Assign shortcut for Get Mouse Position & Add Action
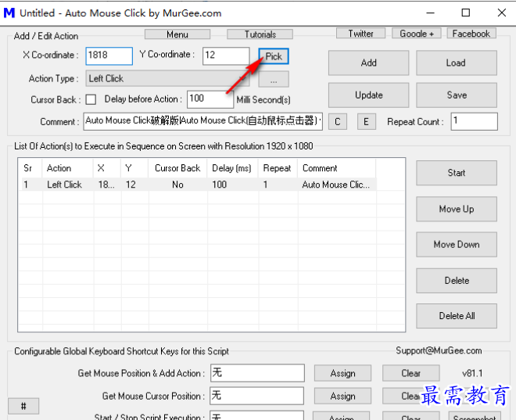This screenshot has height=420, width=516. (342, 373)
